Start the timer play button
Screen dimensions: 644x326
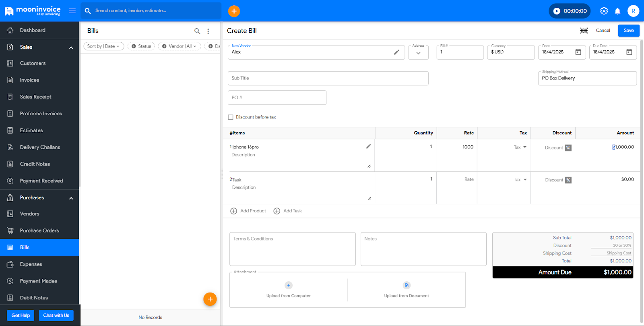pos(557,11)
